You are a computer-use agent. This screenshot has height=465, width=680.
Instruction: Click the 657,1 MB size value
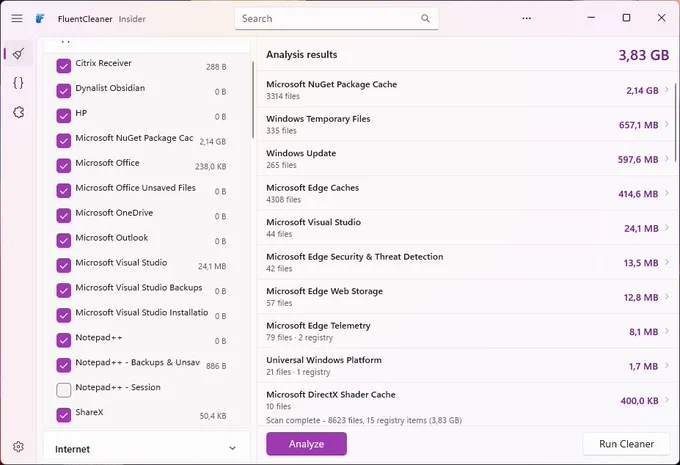coord(638,125)
